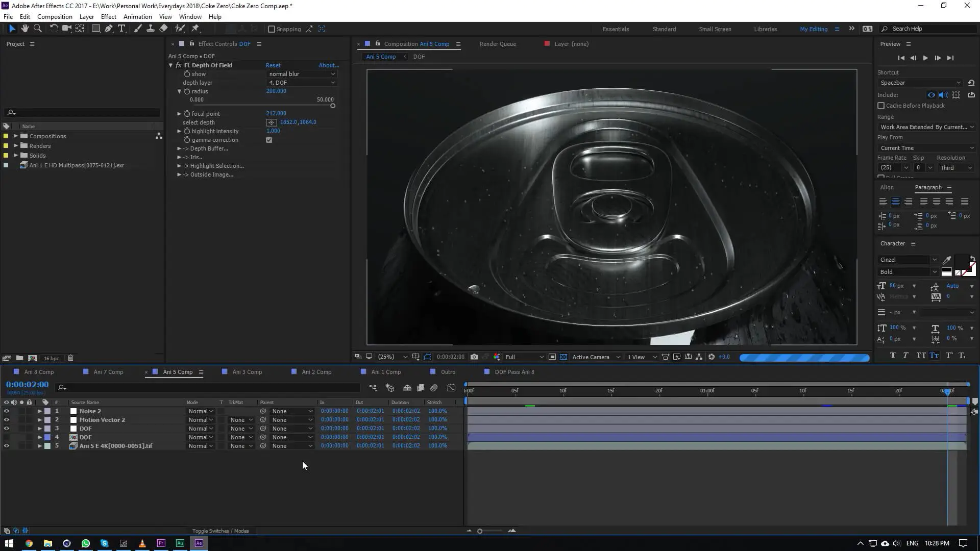Open the Windows Start menu
The image size is (980, 551).
coord(9,543)
